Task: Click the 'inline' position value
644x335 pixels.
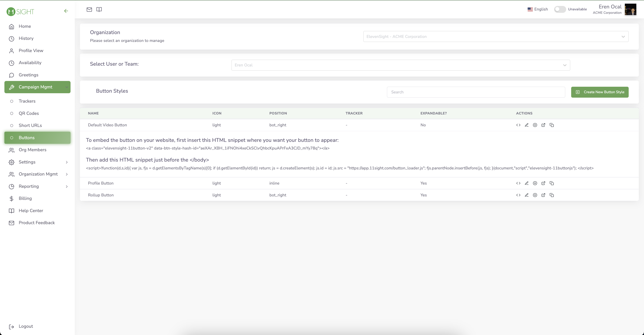Action: pyautogui.click(x=274, y=183)
